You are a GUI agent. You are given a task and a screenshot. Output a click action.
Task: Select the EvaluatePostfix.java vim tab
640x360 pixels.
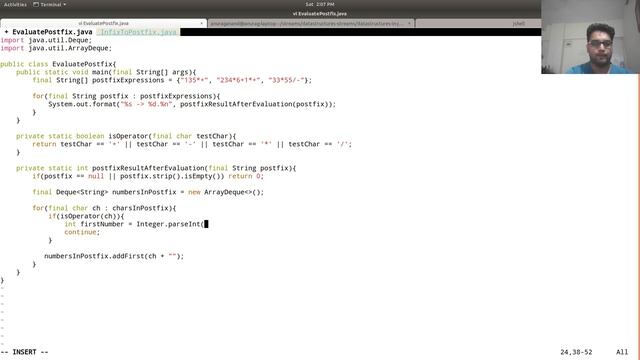[x=49, y=32]
